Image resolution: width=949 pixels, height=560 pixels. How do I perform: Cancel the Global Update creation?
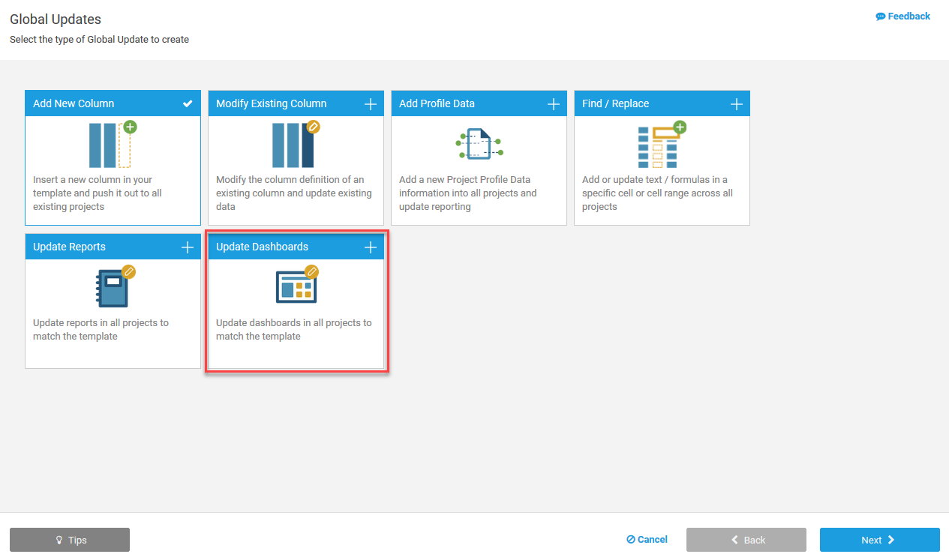tap(647, 539)
